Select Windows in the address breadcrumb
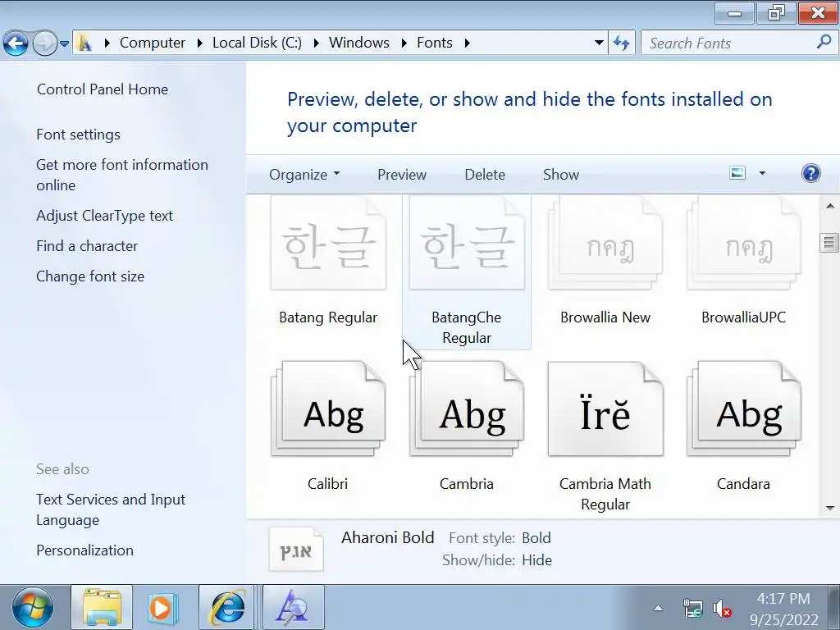 (359, 43)
